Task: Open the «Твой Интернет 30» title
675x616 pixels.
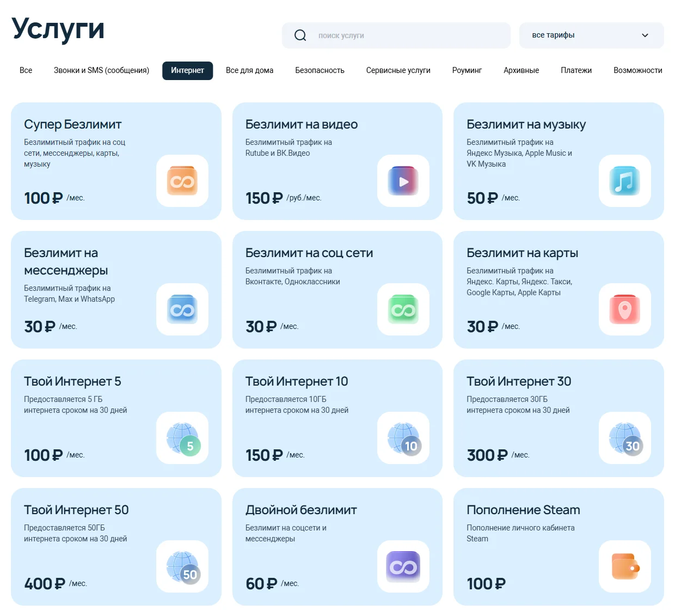Action: (x=519, y=381)
